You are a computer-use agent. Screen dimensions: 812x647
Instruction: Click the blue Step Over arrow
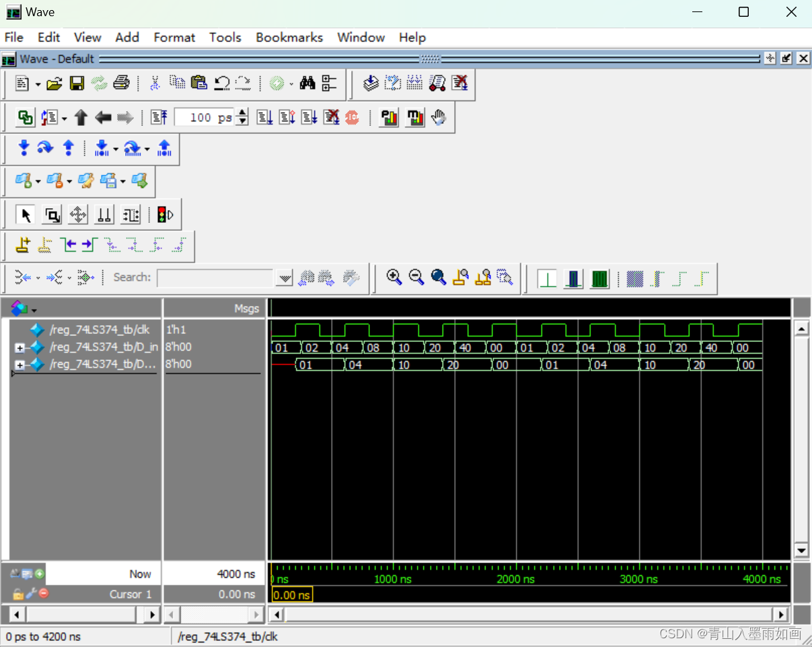[46, 147]
